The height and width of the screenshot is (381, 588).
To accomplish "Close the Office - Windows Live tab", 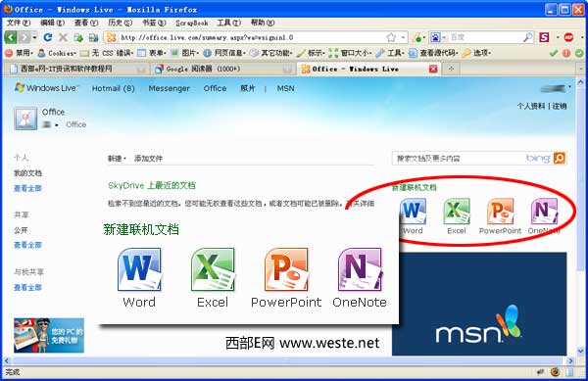I will coord(433,69).
